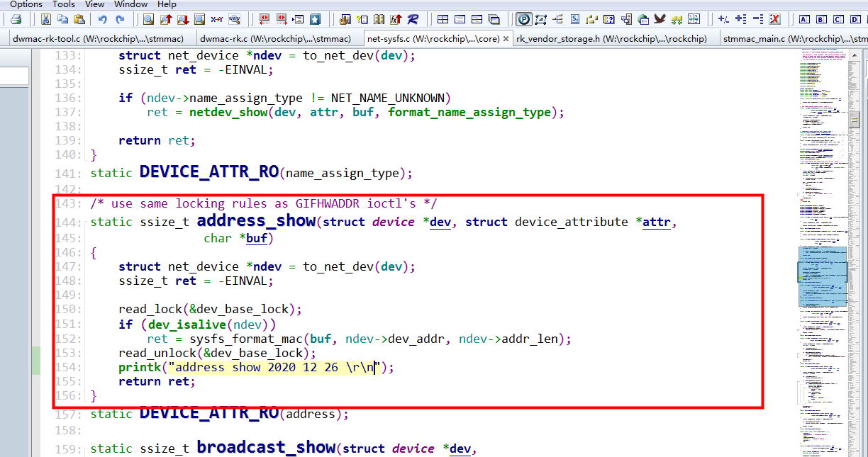Image resolution: width=868 pixels, height=457 pixels.
Task: Toggle the Snippet S panel icon
Action: [x=575, y=19]
